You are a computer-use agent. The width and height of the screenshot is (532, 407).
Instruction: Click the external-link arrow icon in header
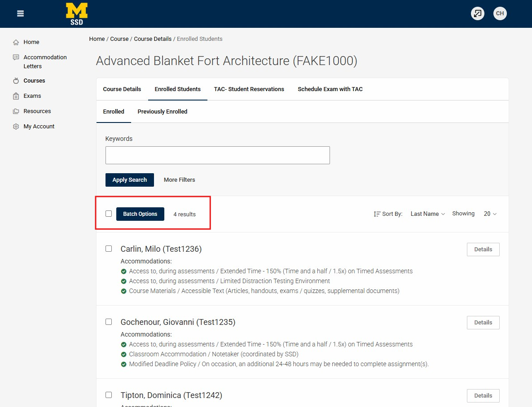(x=477, y=13)
